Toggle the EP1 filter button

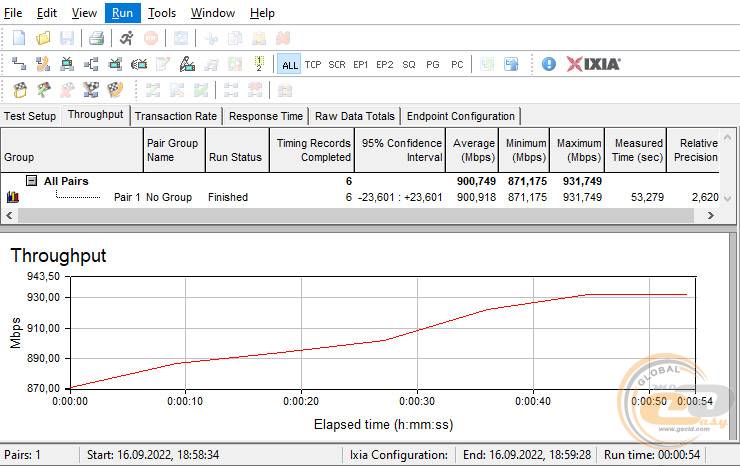361,65
